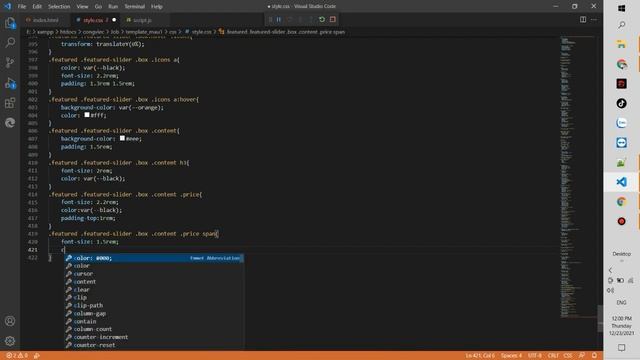Open the Terminal menu

[x=135, y=7]
